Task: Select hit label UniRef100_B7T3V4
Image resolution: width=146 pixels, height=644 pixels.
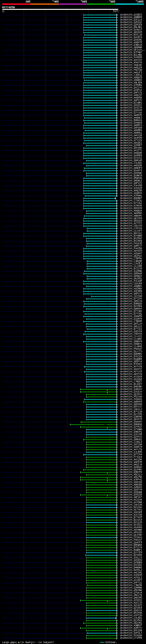Action: click(x=131, y=454)
